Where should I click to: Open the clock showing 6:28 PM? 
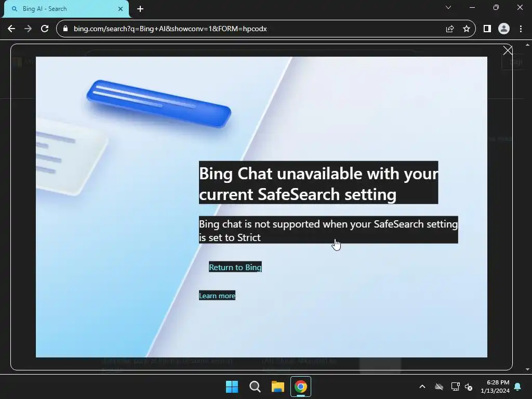click(x=495, y=387)
